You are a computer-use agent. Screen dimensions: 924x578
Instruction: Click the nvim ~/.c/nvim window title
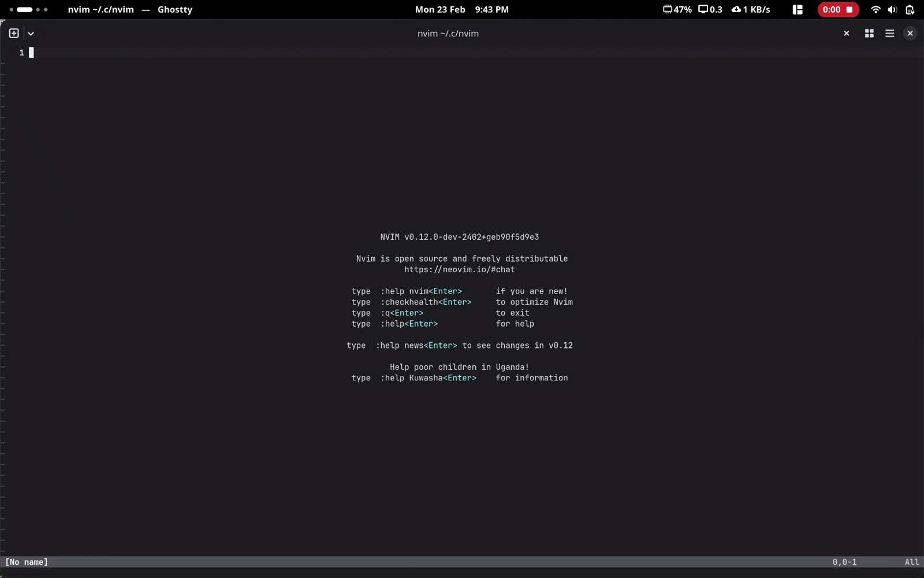pyautogui.click(x=448, y=34)
